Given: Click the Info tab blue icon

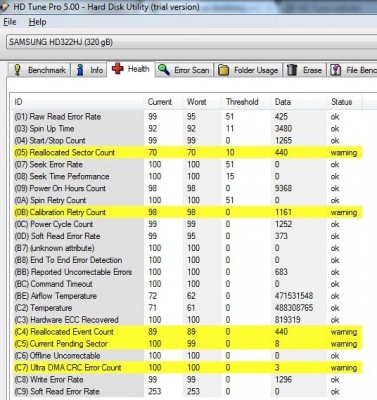Looking at the screenshot, I should point(80,70).
